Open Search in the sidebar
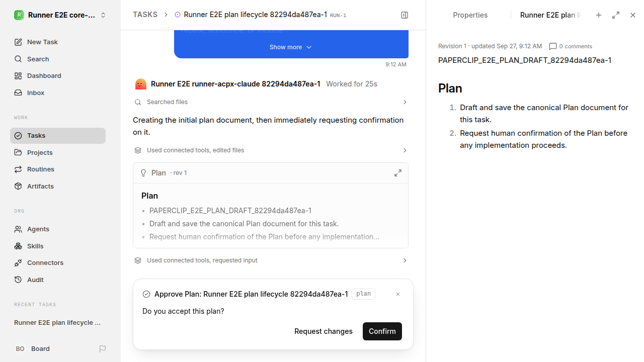644x362 pixels. [58, 59]
